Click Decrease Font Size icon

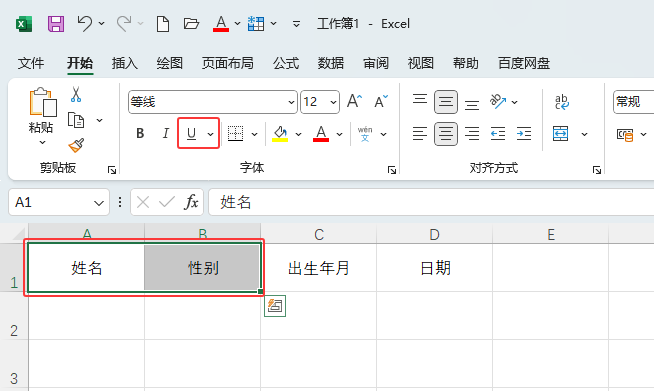[x=381, y=101]
